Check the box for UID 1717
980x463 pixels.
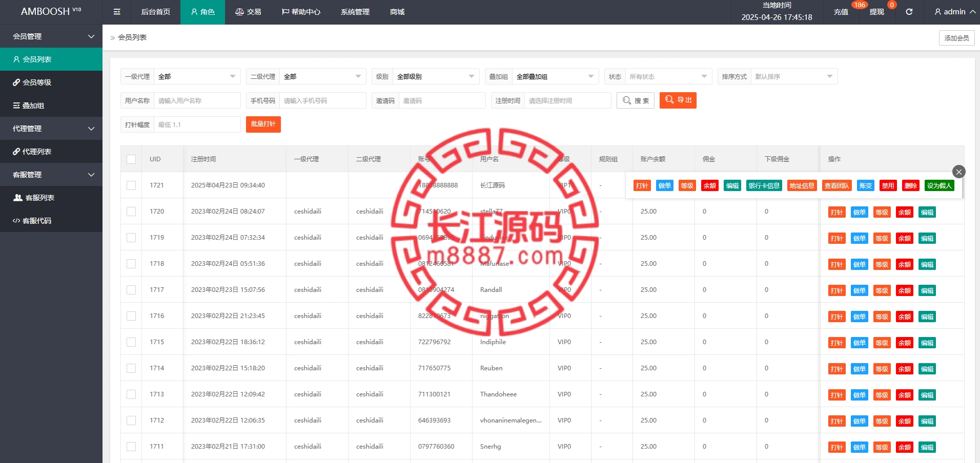click(131, 290)
